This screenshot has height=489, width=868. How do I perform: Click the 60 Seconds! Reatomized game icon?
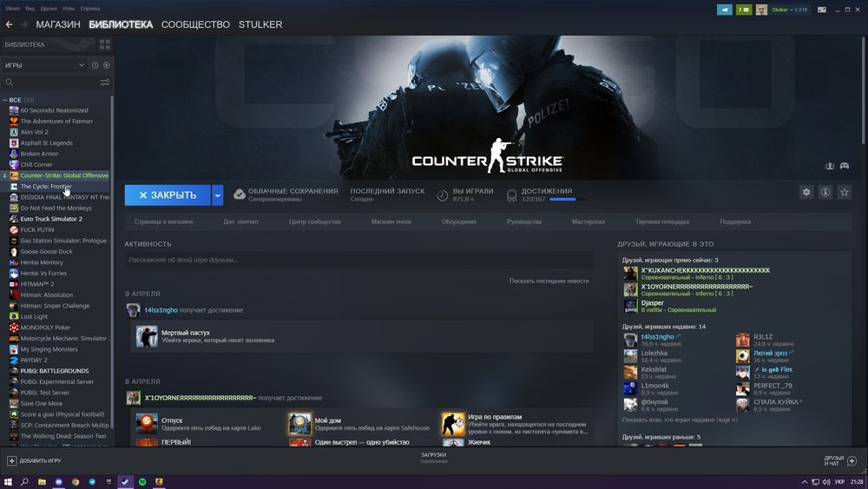pos(14,110)
